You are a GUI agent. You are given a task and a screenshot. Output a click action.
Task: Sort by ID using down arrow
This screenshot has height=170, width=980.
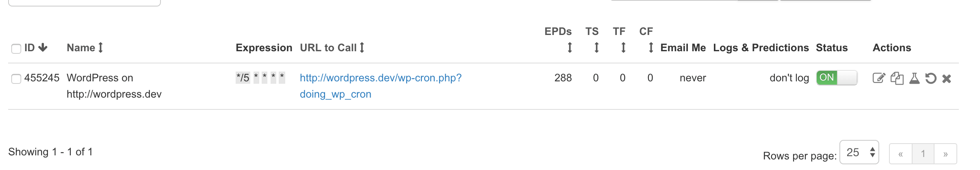(43, 48)
